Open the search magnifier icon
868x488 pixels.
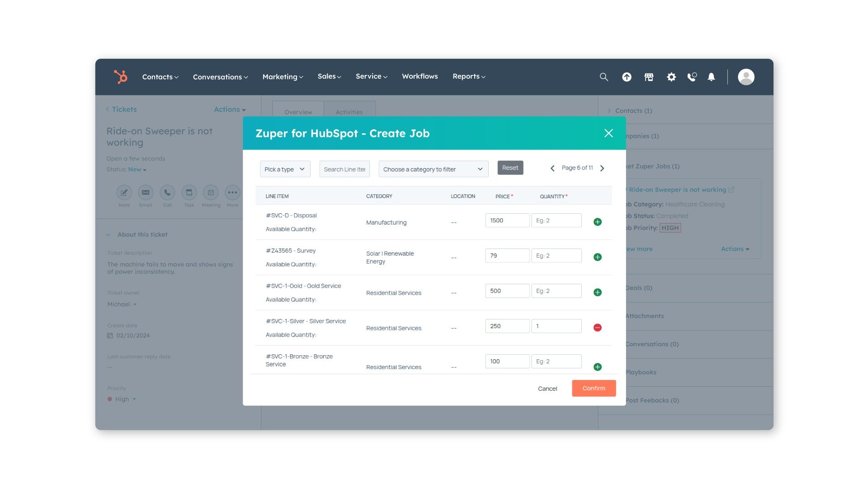(x=604, y=77)
